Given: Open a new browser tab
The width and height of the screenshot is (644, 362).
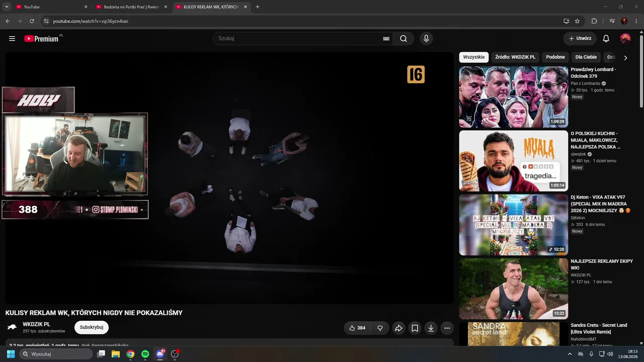Looking at the screenshot, I should (258, 7).
